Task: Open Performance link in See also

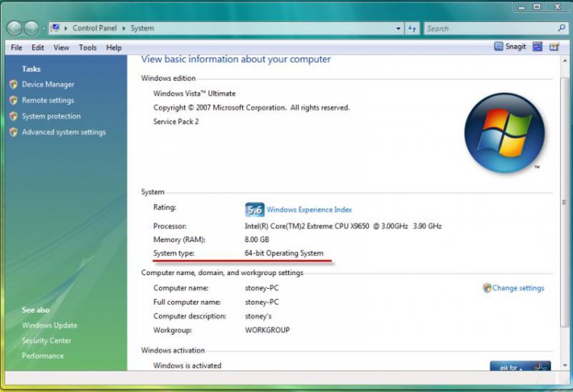Action: 43,356
